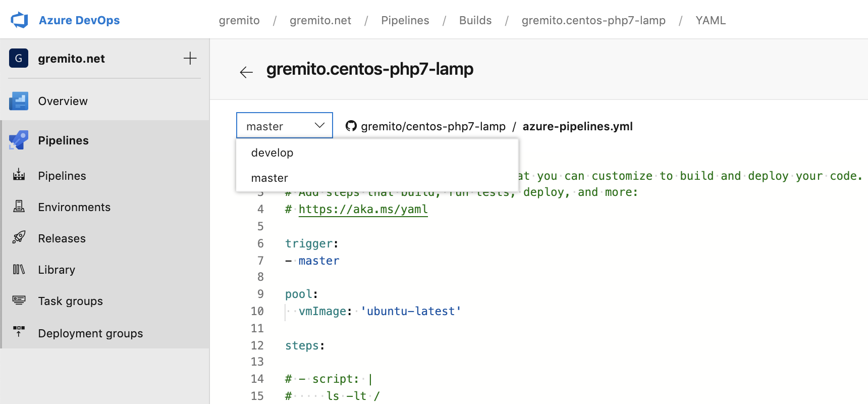Screen dimensions: 868x404
Task: Choose master from the branch list
Action: (x=269, y=178)
